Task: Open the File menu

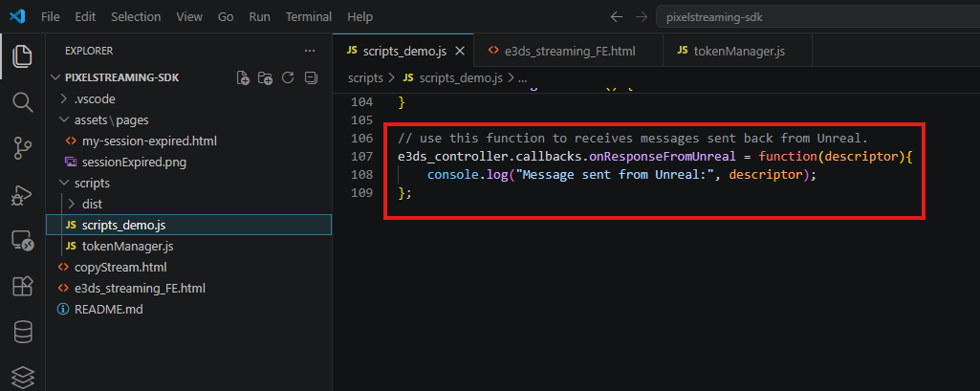Action: click(51, 17)
